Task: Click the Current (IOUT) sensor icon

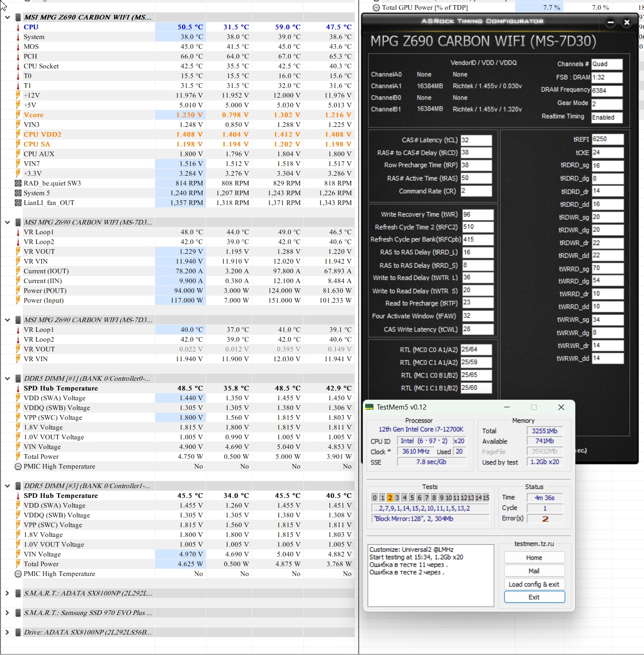Action: (x=18, y=271)
